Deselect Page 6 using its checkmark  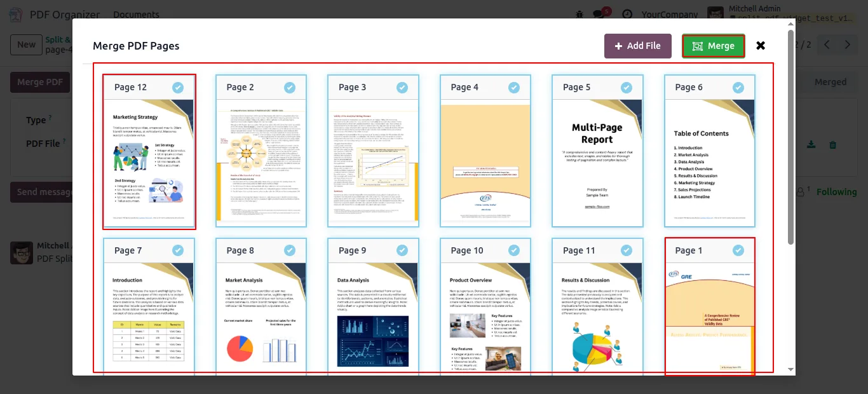point(738,88)
